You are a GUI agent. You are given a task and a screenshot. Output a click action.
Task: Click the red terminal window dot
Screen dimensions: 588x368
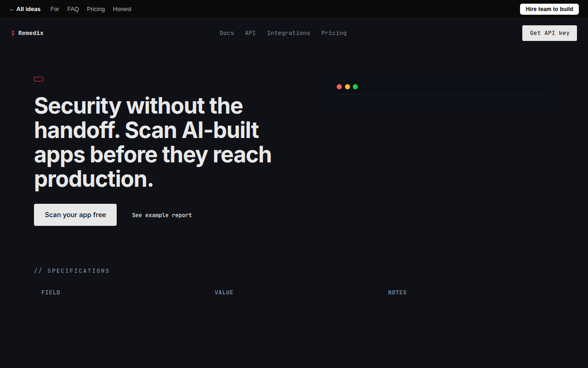[x=339, y=87]
